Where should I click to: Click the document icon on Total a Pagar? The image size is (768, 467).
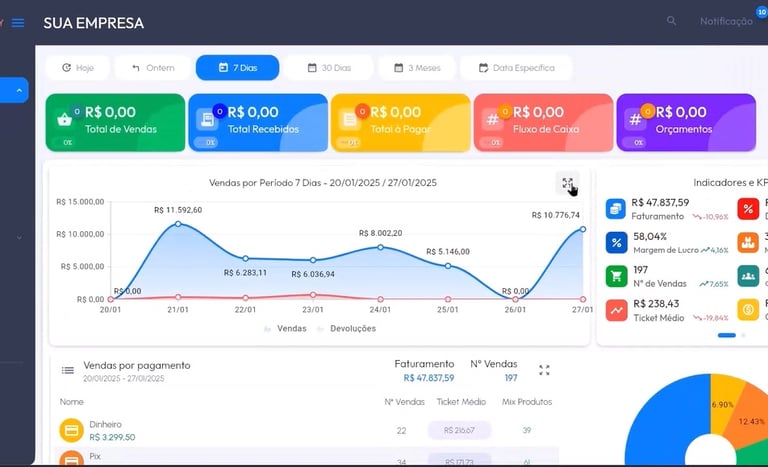tap(350, 120)
